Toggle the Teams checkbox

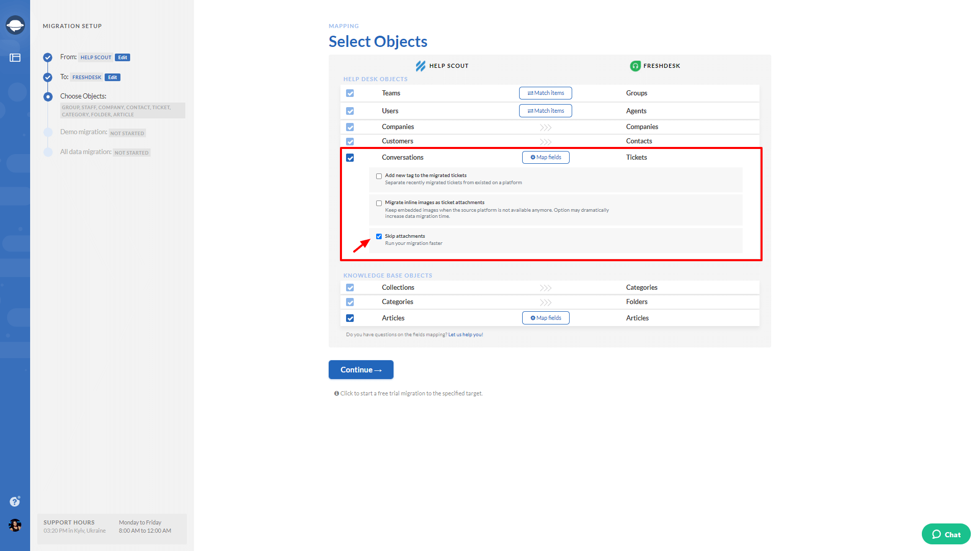(350, 93)
